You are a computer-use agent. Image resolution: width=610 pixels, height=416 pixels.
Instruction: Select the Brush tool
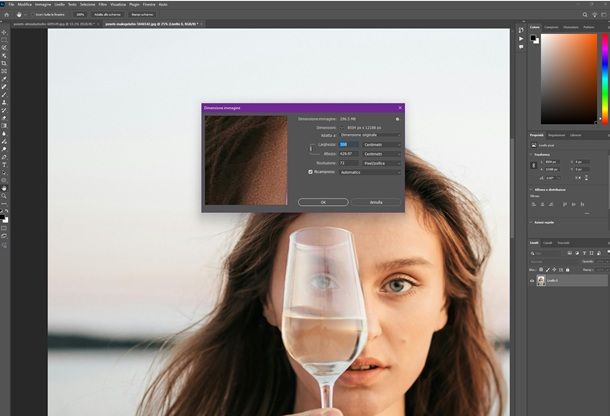4,95
